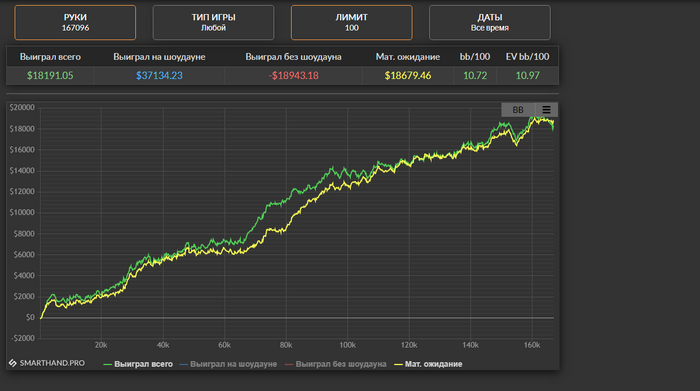Select the 10.72 bb/100 value
This screenshot has height=391, width=700.
tap(475, 75)
